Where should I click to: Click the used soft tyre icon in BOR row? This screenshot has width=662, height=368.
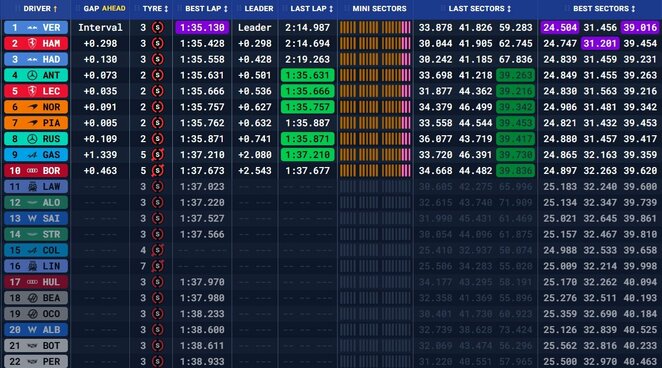click(x=157, y=171)
